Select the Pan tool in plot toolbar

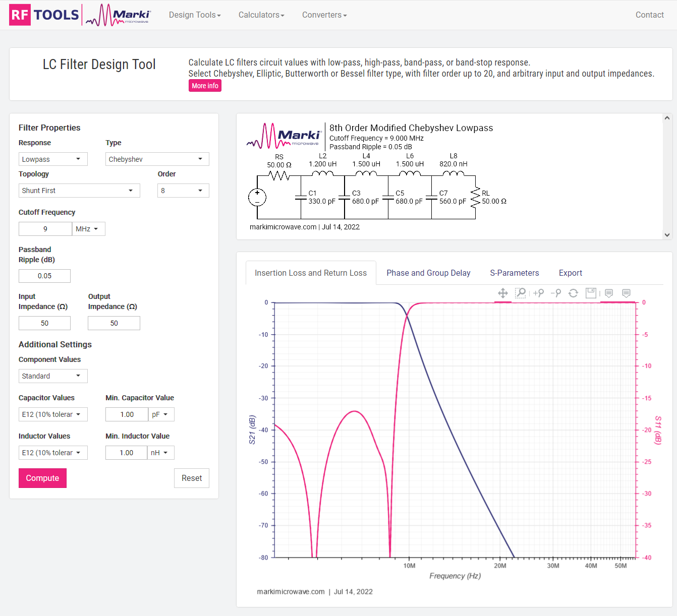click(x=502, y=293)
